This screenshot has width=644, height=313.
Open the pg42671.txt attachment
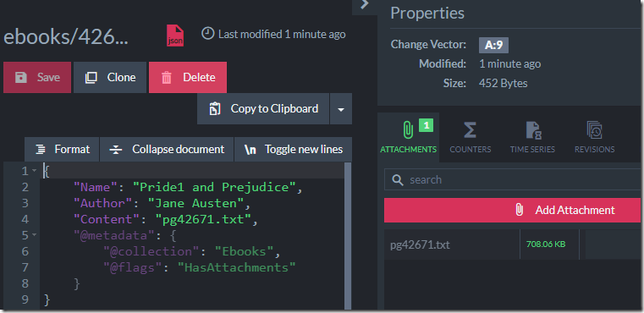tap(420, 244)
